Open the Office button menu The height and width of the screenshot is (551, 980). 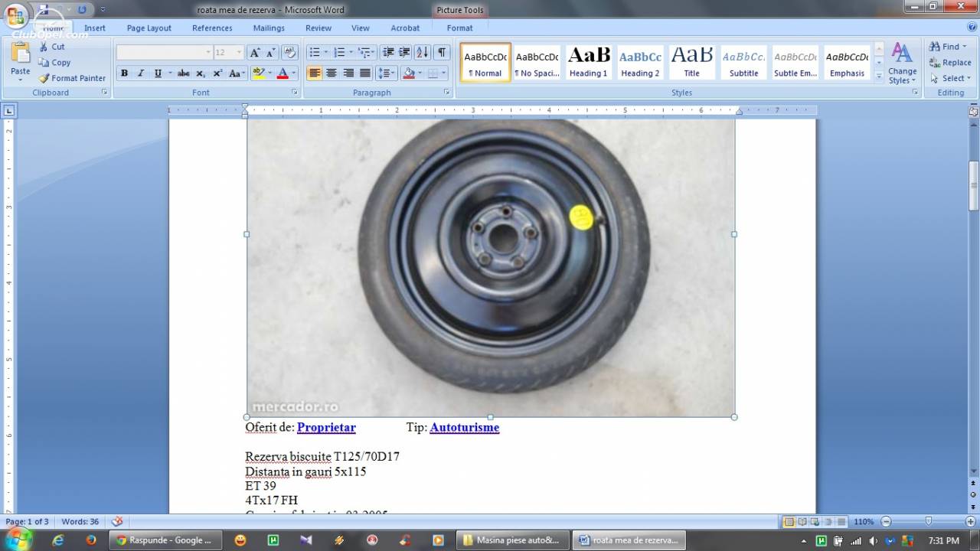point(15,16)
